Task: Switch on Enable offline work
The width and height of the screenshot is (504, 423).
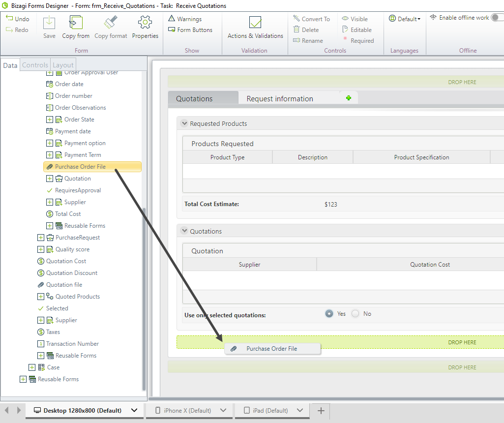Action: point(497,18)
